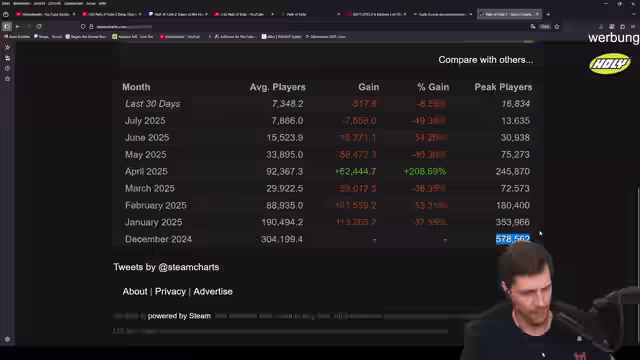Open the Datei menu
This screenshot has width=640, height=360.
[6, 3]
